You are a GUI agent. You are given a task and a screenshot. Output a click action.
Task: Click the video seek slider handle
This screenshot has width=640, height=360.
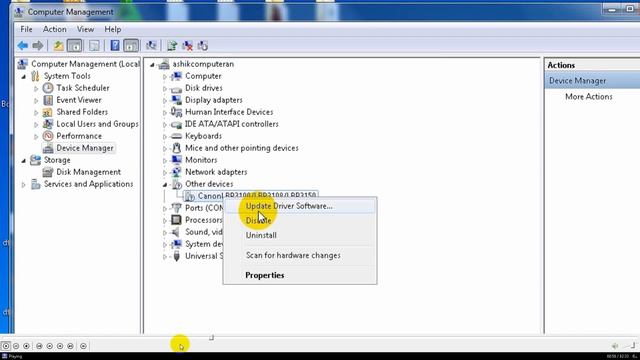[x=211, y=338]
